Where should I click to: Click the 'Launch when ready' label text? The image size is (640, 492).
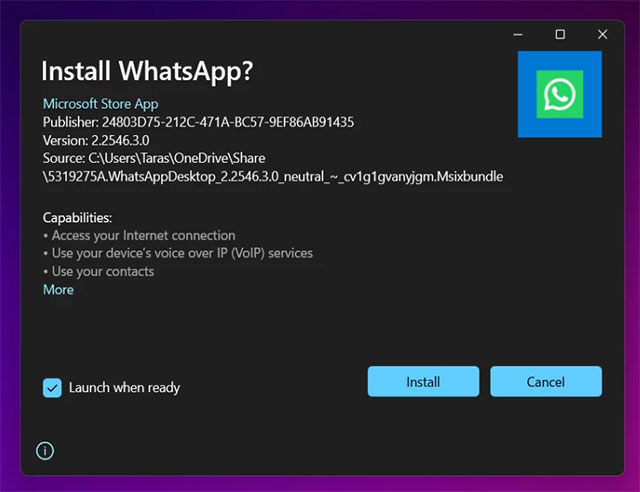[x=124, y=387]
